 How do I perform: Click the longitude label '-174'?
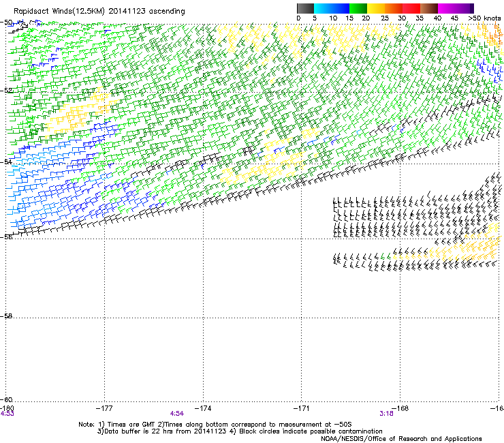pos(203,408)
